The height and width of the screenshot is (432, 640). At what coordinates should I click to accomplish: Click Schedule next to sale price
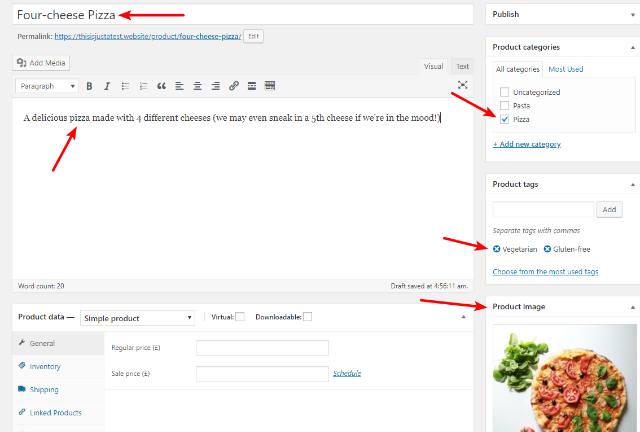coord(347,373)
